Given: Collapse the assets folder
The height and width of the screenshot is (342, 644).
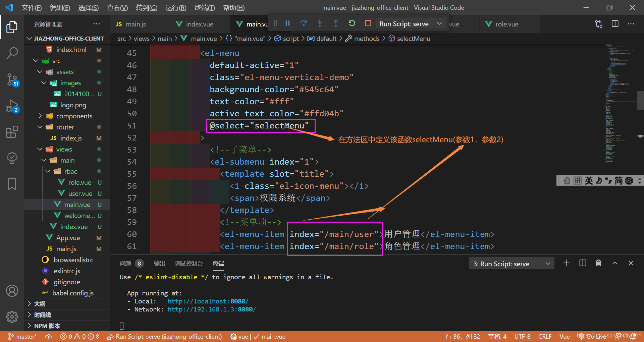Looking at the screenshot, I should point(65,72).
